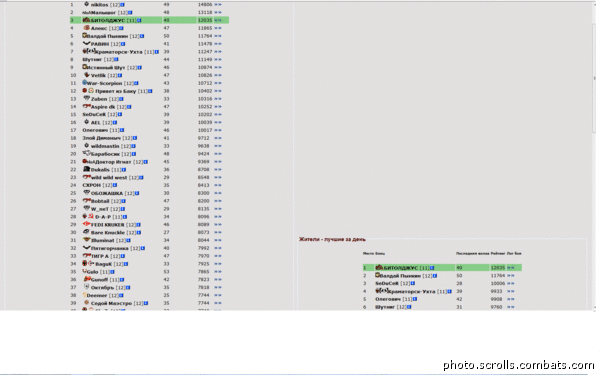Click rating value 7865 in Gulo row
This screenshot has height=375, width=600.
(204, 272)
